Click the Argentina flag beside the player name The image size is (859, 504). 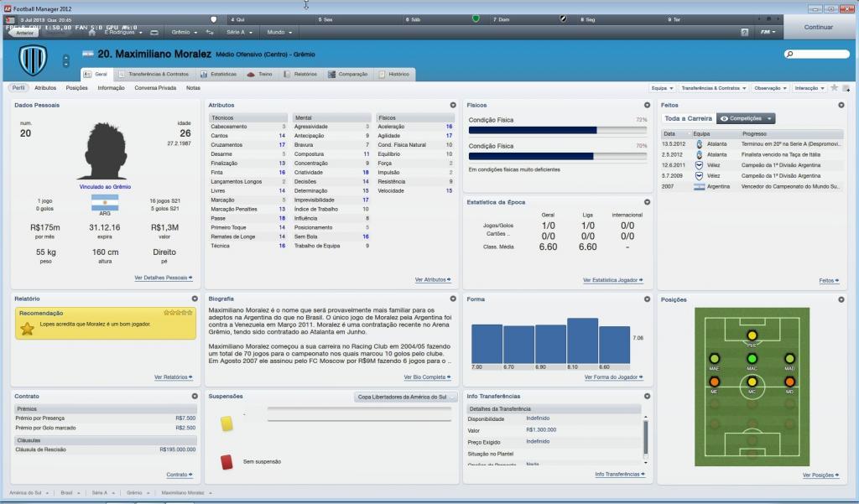(87, 54)
